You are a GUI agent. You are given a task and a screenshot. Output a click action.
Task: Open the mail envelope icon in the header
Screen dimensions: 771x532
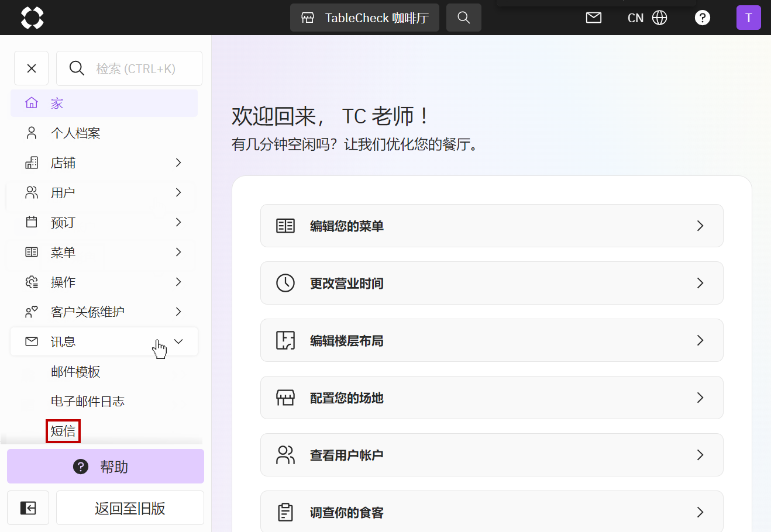click(594, 18)
